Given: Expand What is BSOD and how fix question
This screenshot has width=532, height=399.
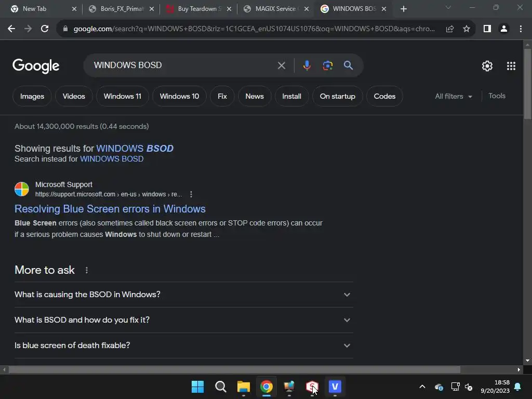Looking at the screenshot, I should 184,320.
